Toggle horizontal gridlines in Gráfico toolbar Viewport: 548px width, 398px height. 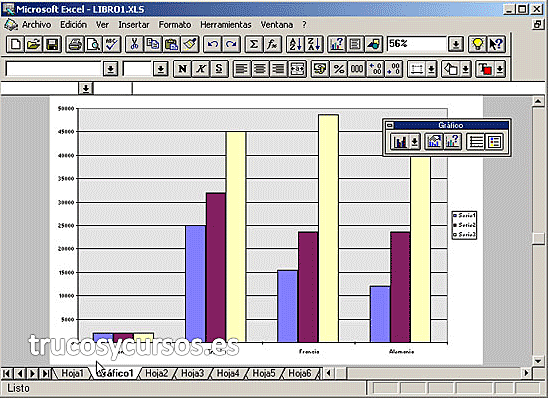click(x=476, y=142)
